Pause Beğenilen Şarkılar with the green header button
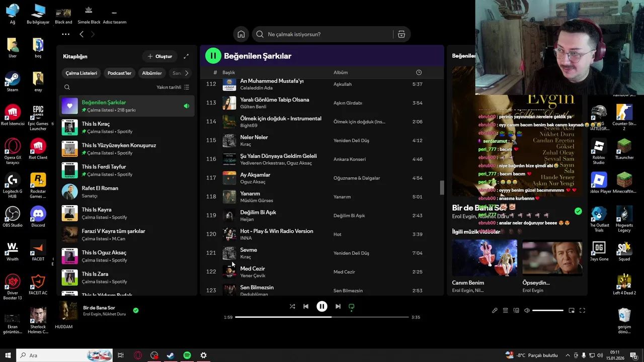 click(213, 56)
